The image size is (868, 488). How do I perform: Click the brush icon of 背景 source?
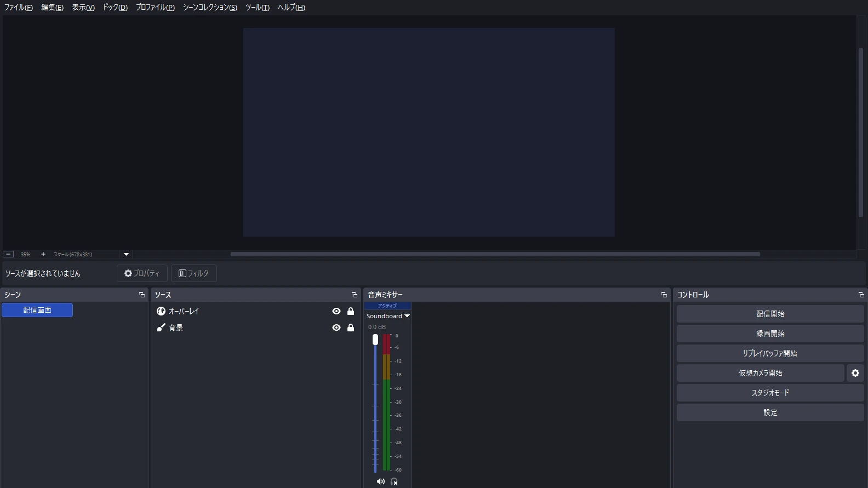click(x=161, y=328)
